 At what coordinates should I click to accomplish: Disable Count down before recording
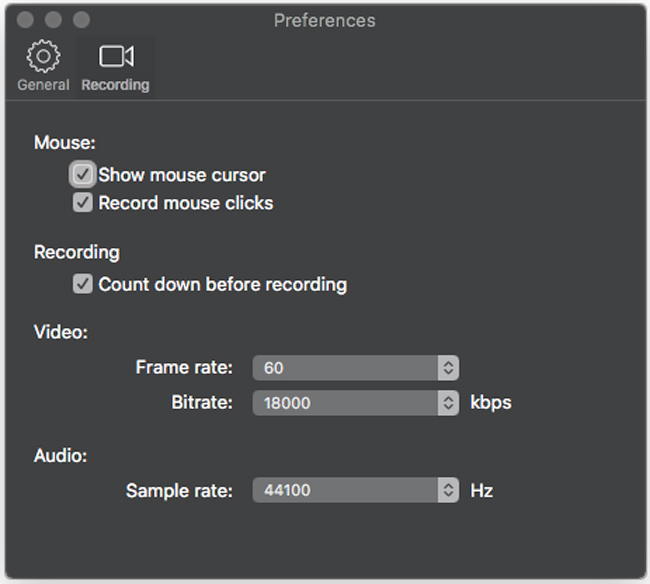pos(82,284)
